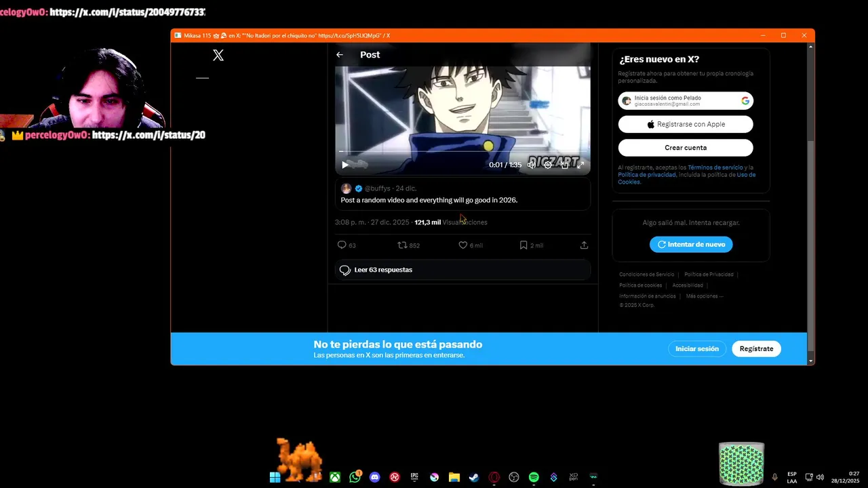Click Iniciar sesión in blue banner

coord(697,349)
